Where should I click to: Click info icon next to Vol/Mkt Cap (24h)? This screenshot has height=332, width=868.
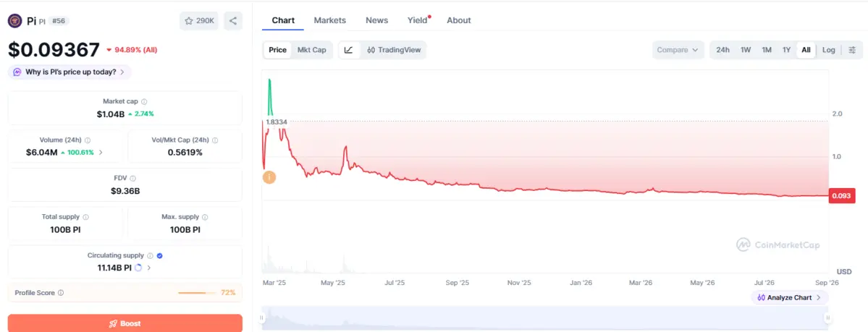tap(215, 140)
